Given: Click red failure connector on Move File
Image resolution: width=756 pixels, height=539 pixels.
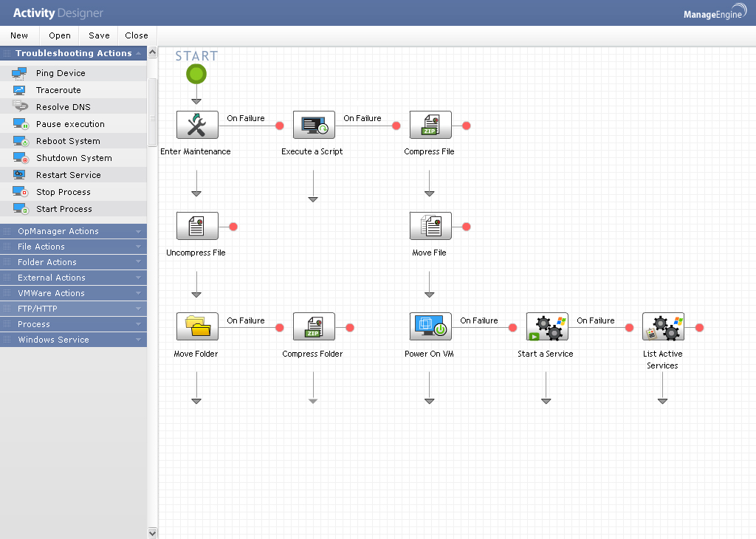Looking at the screenshot, I should point(467,227).
